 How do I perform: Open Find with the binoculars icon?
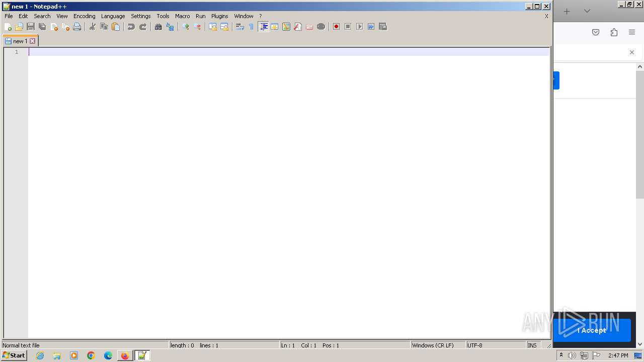158,27
